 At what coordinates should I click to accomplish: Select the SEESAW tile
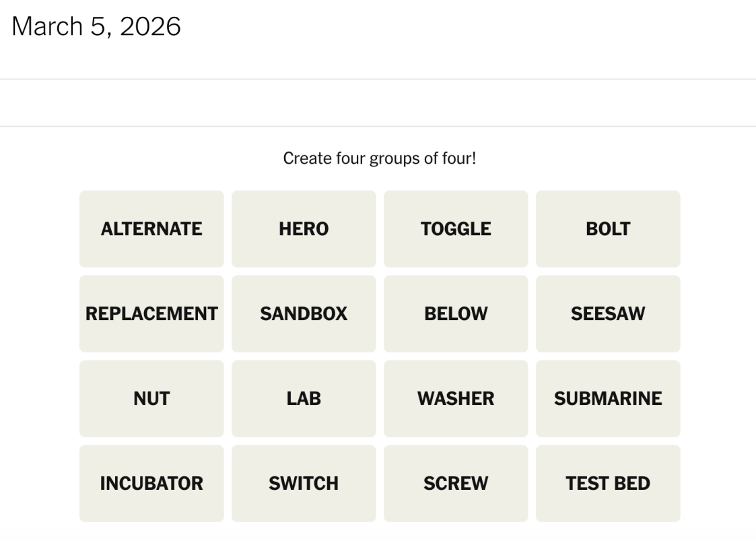pos(608,313)
